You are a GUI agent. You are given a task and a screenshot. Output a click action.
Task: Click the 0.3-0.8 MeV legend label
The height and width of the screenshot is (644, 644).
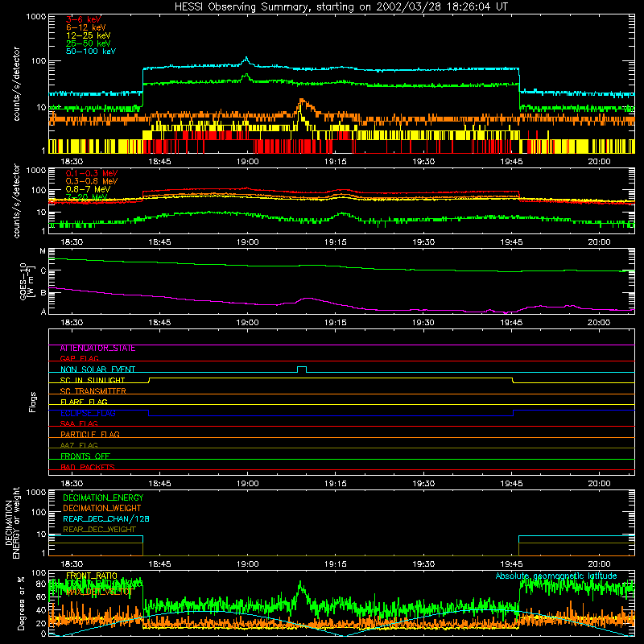click(92, 181)
